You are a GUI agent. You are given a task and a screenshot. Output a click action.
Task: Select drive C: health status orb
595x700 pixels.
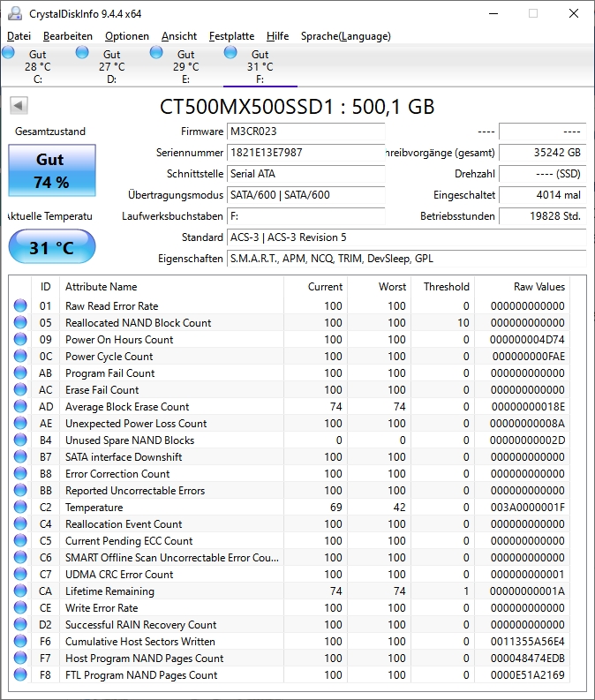[x=8, y=53]
